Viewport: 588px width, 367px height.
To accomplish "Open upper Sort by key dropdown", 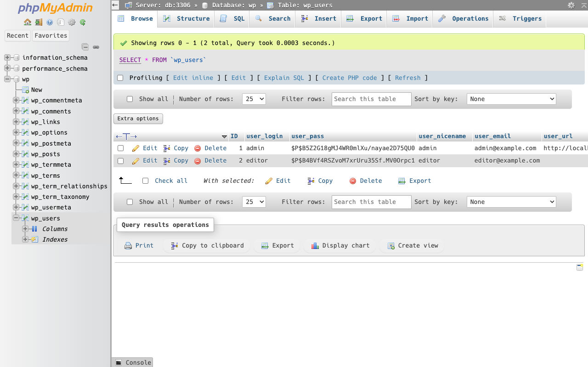I will point(511,99).
